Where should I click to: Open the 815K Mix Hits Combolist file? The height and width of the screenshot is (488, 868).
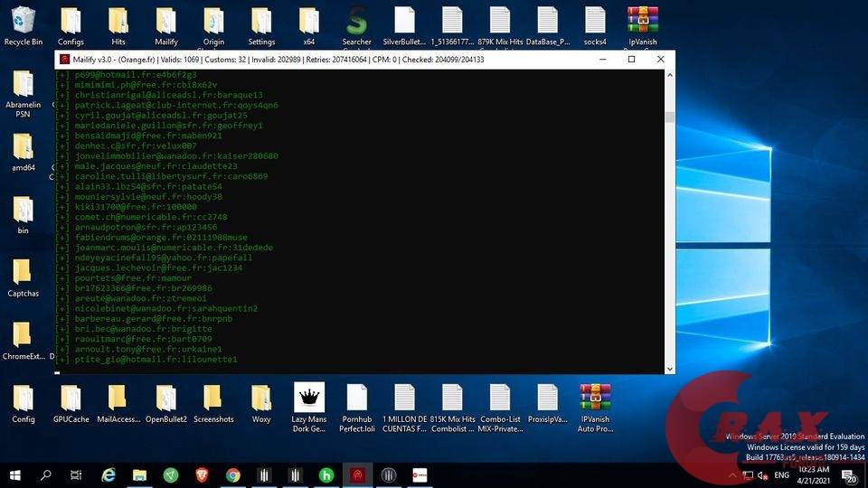tap(452, 408)
